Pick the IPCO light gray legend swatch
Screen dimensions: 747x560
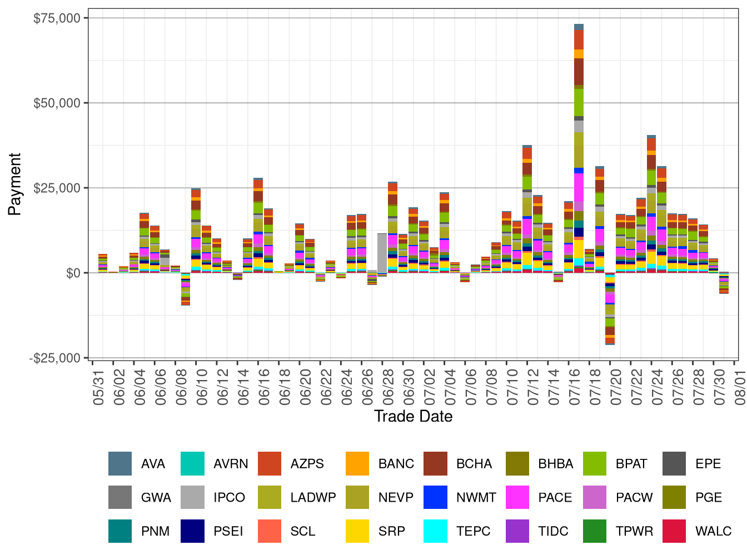tap(192, 497)
